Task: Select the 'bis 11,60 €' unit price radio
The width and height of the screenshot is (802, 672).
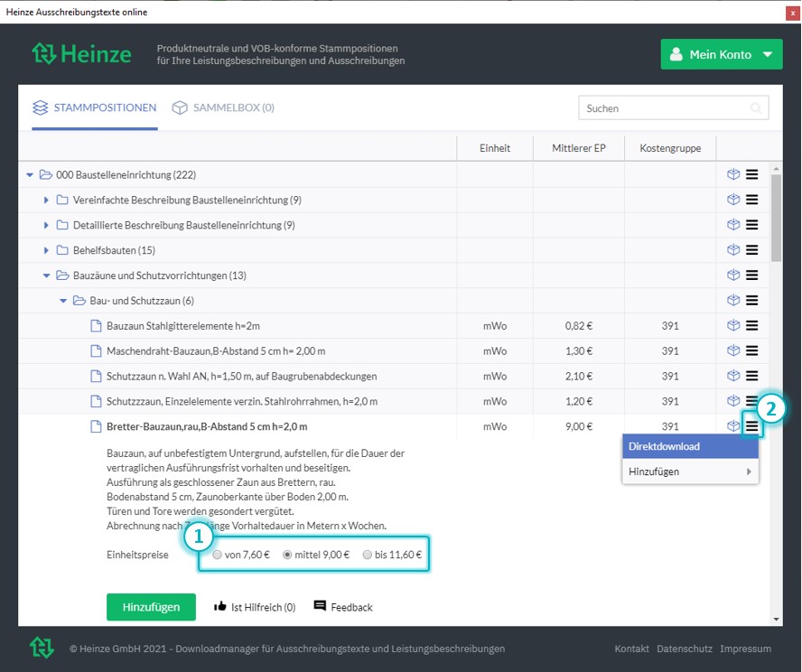Action: click(368, 555)
